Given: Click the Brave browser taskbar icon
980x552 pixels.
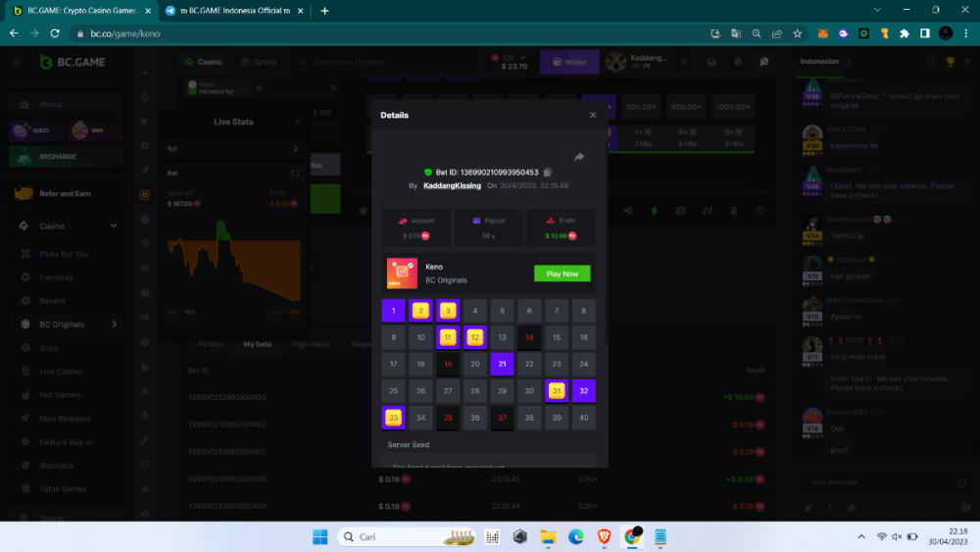Looking at the screenshot, I should 605,536.
